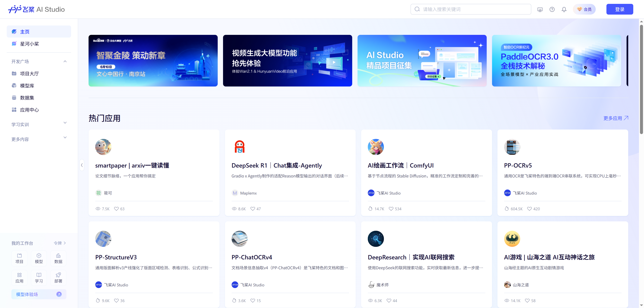This screenshot has width=644, height=308.
Task: Click the monitor dashboard icon in header
Action: pos(540,10)
